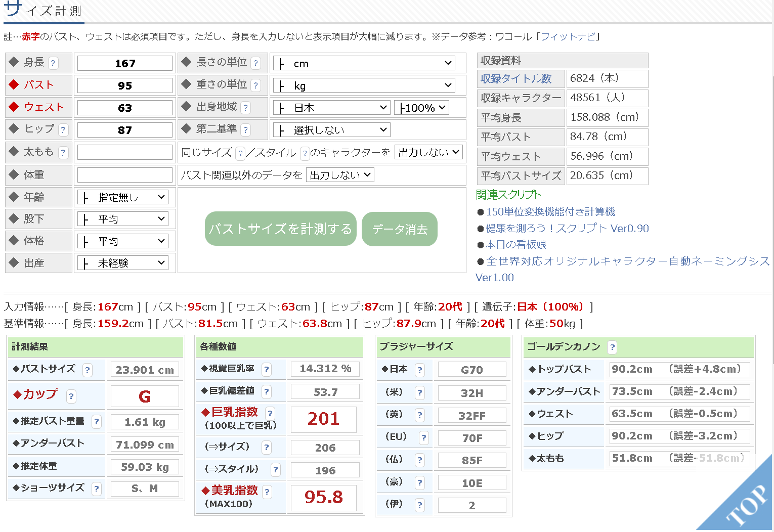774x532 pixels.
Task: Click the 巨乳指数 value 201
Action: click(x=324, y=419)
